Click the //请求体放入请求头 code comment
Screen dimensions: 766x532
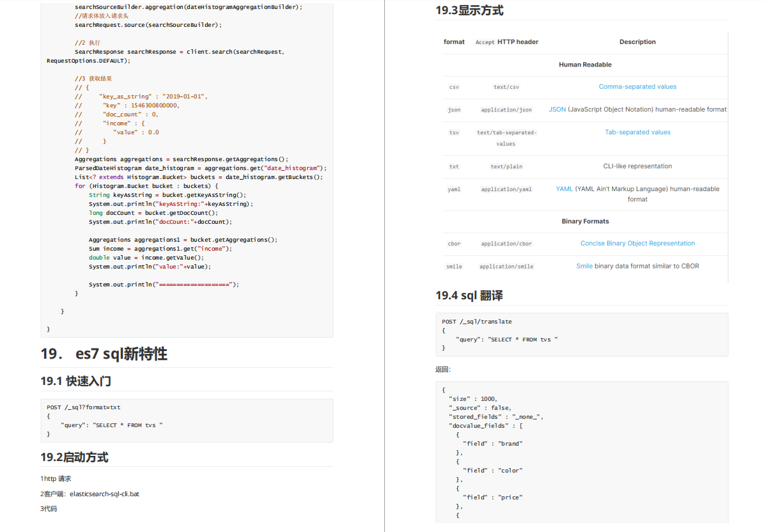pos(102,15)
